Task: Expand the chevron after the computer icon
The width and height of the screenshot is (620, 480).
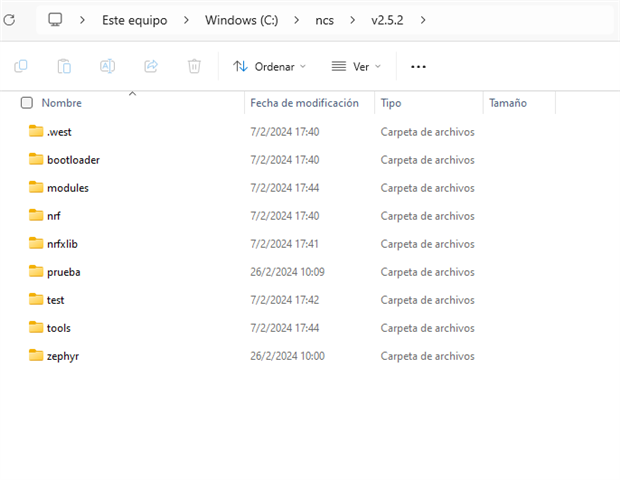Action: click(82, 20)
